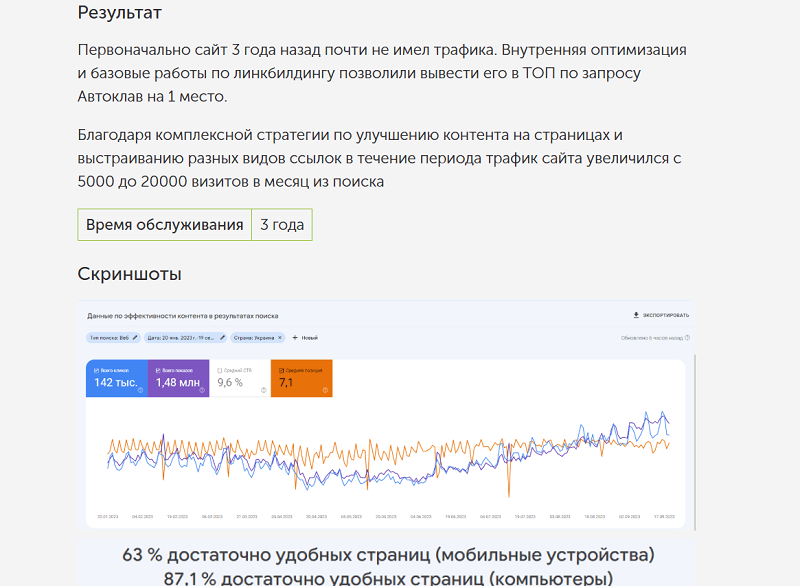This screenshot has height=586, width=800.
Task: Click the download icon beside 'ЭКСПОРТИРОВАТЬ'
Action: coord(636,315)
